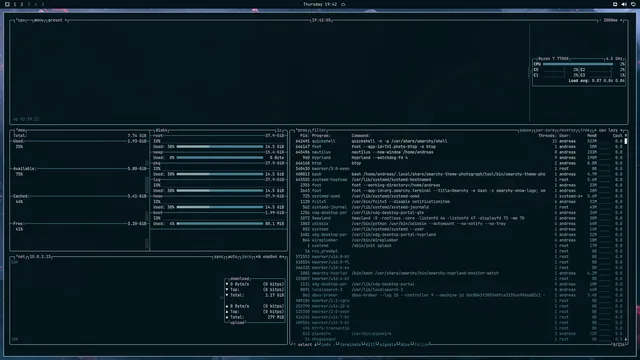Click the select option in proc footer
The width and height of the screenshot is (640, 360).
[x=304, y=344]
